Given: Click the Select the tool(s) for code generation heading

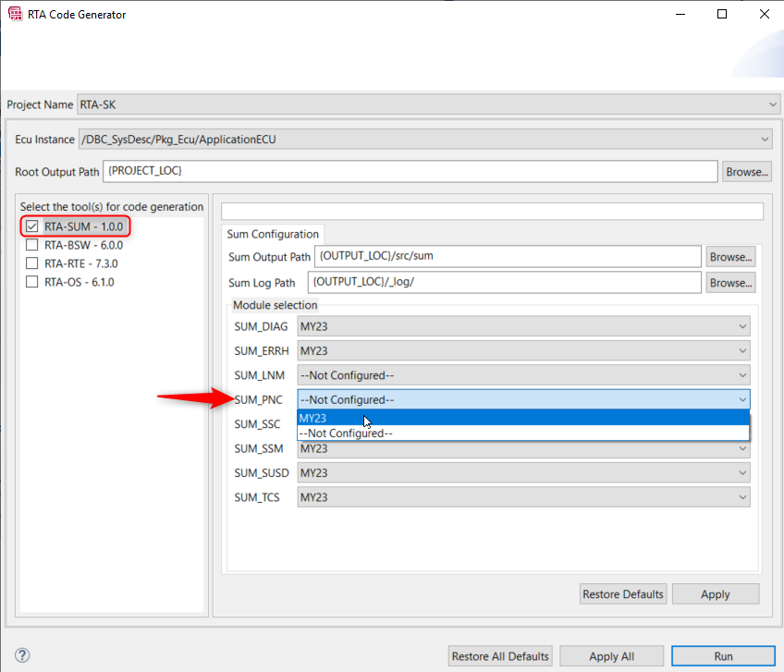Looking at the screenshot, I should pyautogui.click(x=112, y=206).
